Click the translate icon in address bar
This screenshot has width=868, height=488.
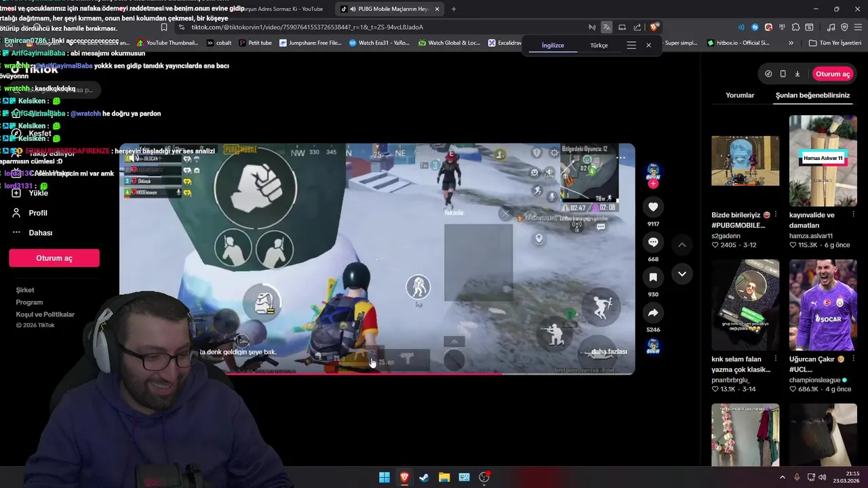[x=606, y=27]
